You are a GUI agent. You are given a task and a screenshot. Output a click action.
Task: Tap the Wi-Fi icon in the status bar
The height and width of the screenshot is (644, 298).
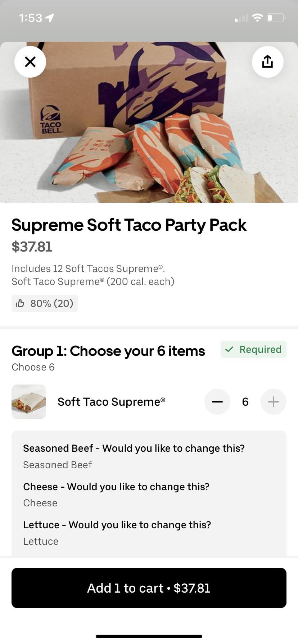point(257,18)
